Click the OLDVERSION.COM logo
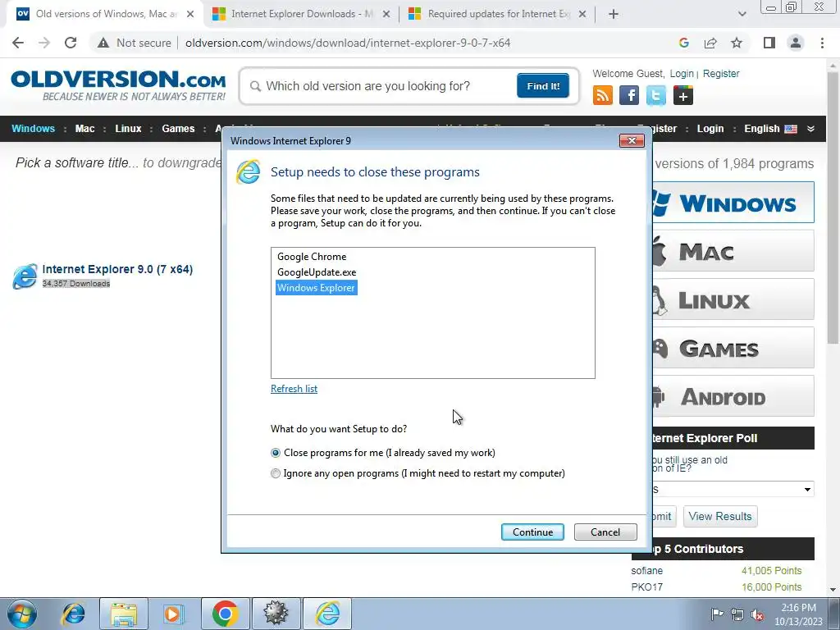The width and height of the screenshot is (840, 630). click(x=118, y=85)
